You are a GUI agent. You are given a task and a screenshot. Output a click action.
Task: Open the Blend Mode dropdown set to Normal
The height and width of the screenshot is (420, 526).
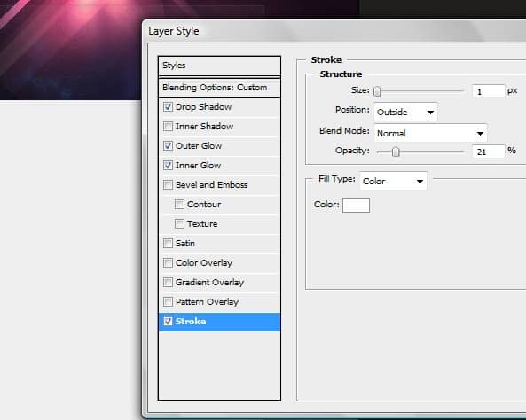coord(430,133)
